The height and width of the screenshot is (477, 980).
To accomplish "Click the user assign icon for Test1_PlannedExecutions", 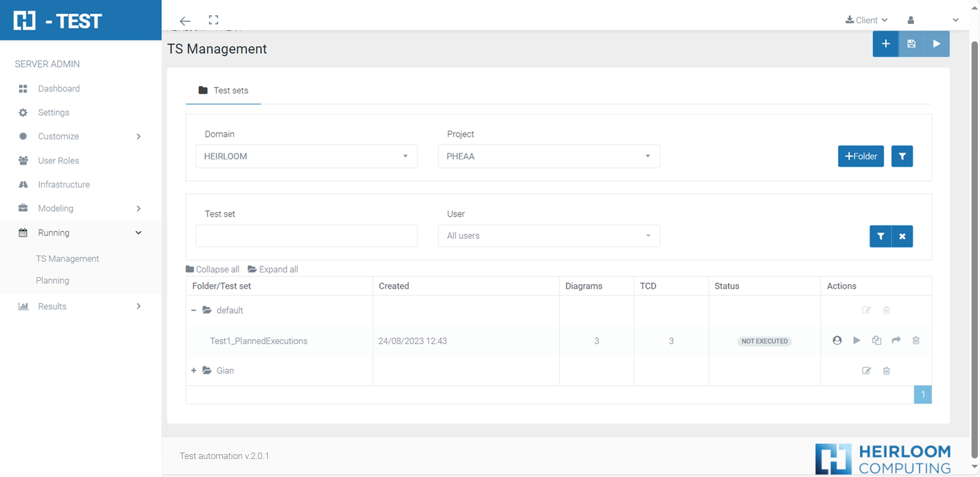I will (x=837, y=340).
